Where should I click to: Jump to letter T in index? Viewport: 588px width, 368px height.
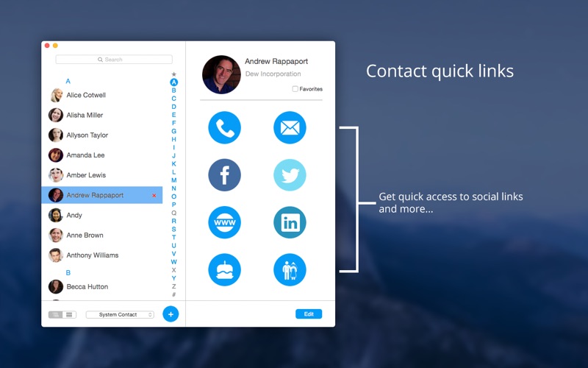click(x=173, y=237)
